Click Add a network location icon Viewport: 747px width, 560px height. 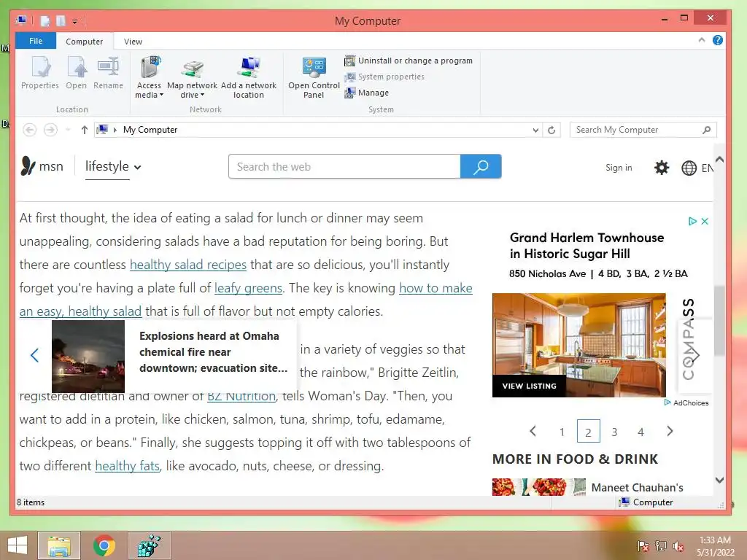(x=248, y=77)
